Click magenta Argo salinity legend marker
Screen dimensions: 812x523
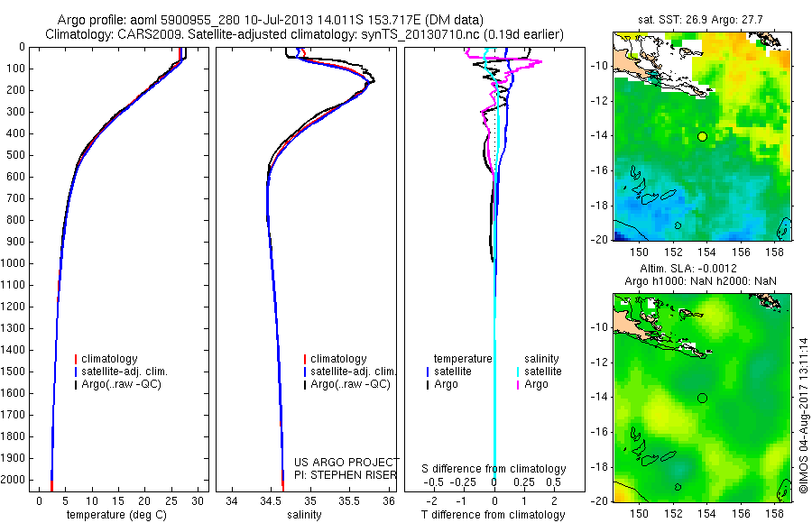click(518, 385)
